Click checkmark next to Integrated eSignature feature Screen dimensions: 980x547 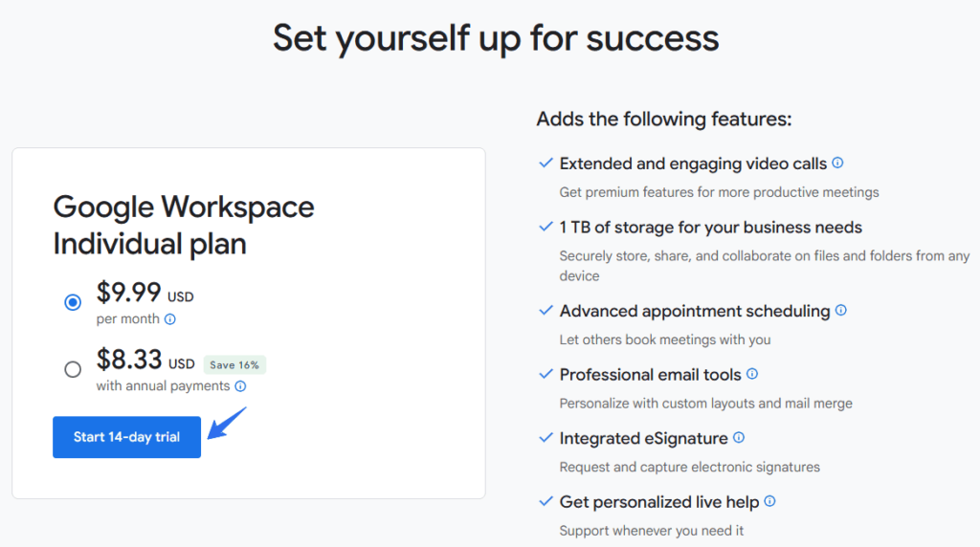click(x=546, y=438)
